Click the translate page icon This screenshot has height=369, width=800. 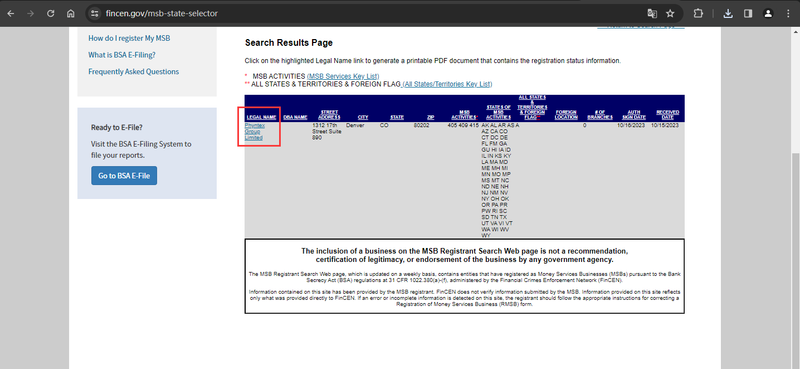(x=652, y=14)
